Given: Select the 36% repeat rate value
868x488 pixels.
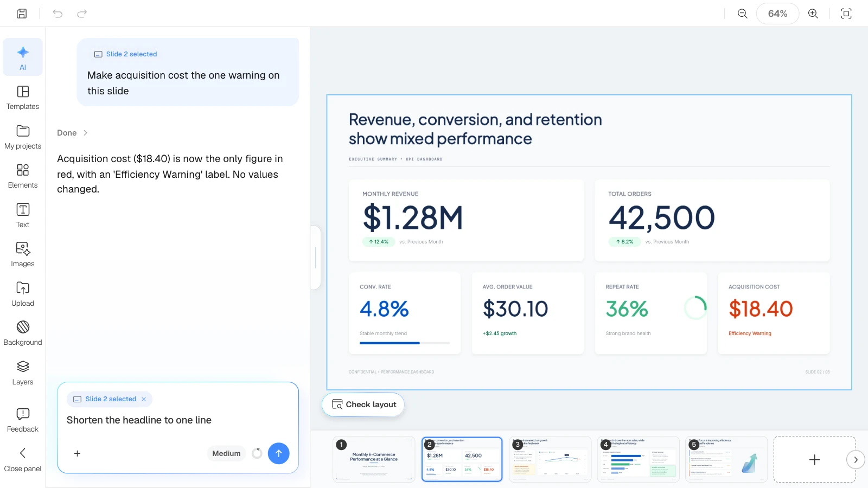Looking at the screenshot, I should 627,309.
